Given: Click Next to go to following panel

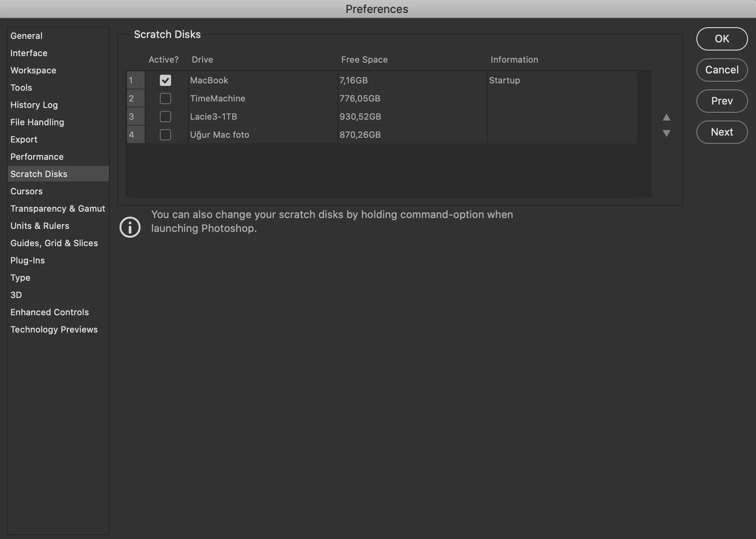Looking at the screenshot, I should [722, 132].
